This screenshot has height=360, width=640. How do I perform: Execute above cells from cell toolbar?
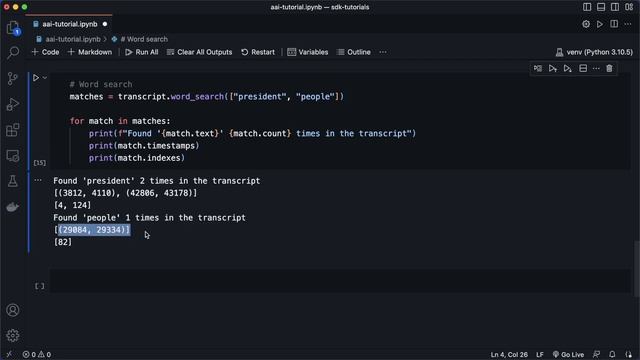(553, 69)
